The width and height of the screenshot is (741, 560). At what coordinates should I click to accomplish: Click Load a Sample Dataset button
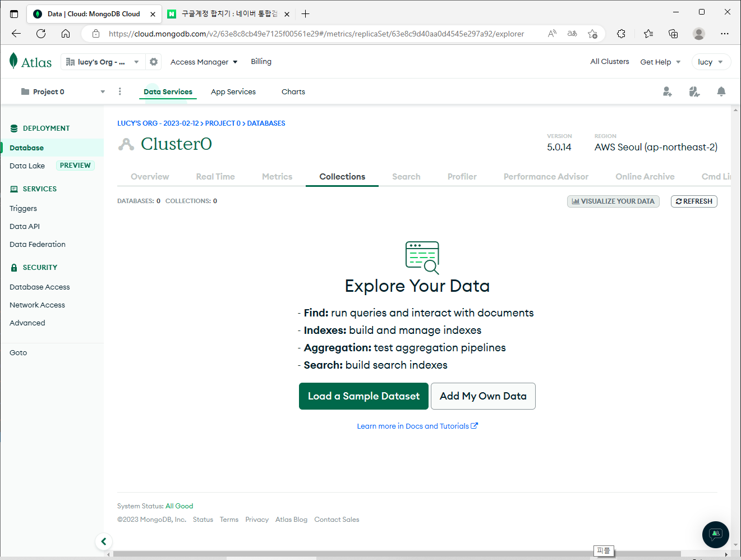pyautogui.click(x=363, y=396)
